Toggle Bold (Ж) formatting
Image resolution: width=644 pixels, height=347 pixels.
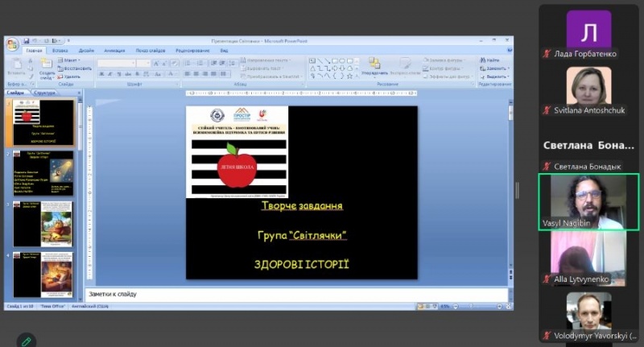tap(101, 74)
